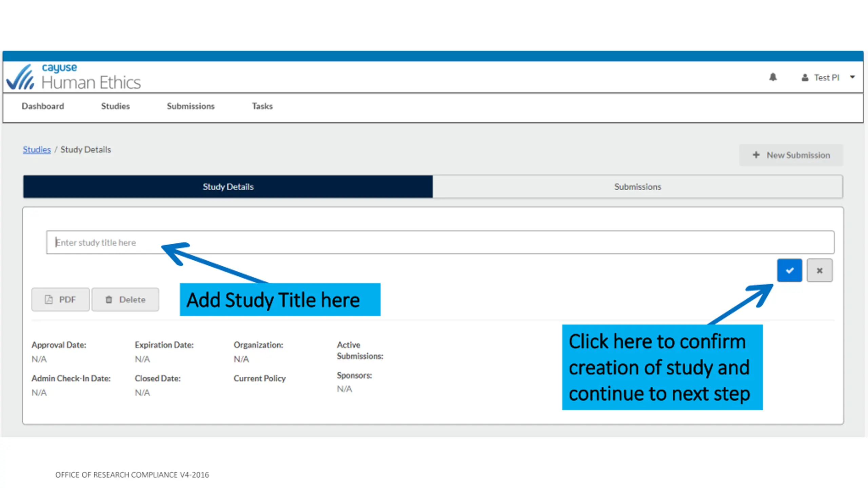The image size is (868, 488).
Task: Open the Tasks navigation item
Action: [262, 106]
